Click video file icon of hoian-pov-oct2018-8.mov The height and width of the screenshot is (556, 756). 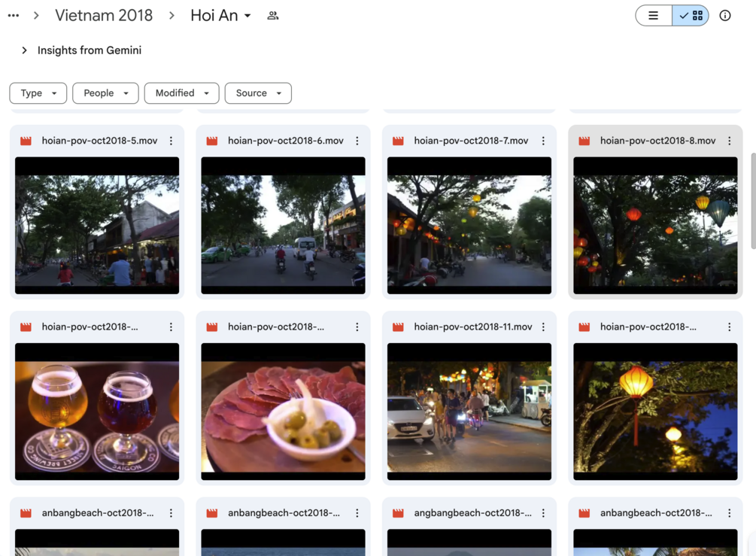pos(584,141)
